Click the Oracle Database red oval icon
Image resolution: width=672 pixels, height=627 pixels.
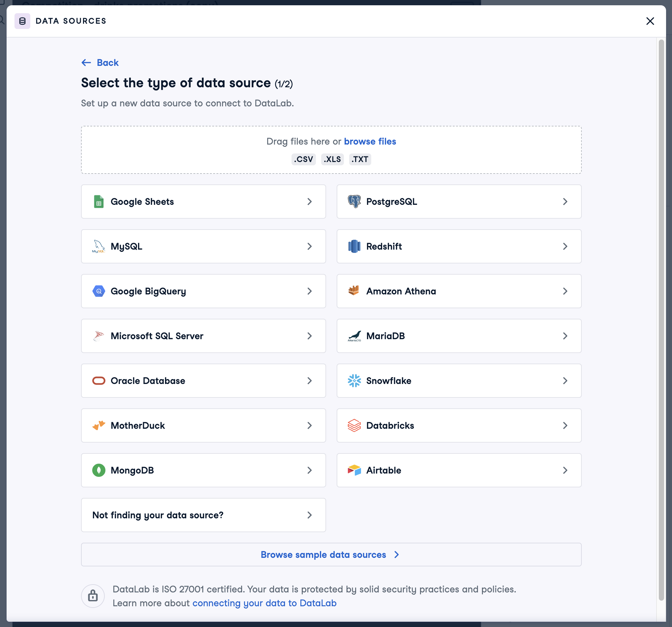(99, 381)
